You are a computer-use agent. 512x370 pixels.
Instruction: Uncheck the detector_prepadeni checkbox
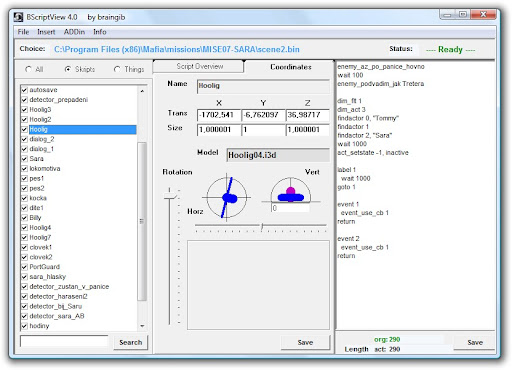click(24, 100)
